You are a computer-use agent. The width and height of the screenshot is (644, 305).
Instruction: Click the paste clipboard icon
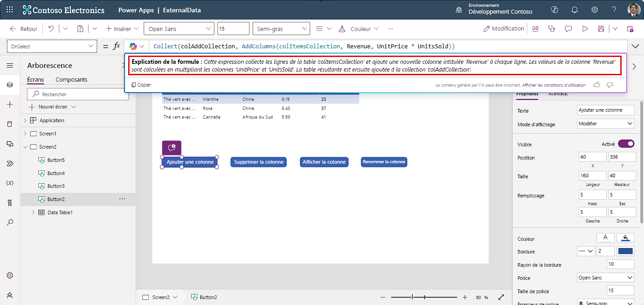[80, 29]
